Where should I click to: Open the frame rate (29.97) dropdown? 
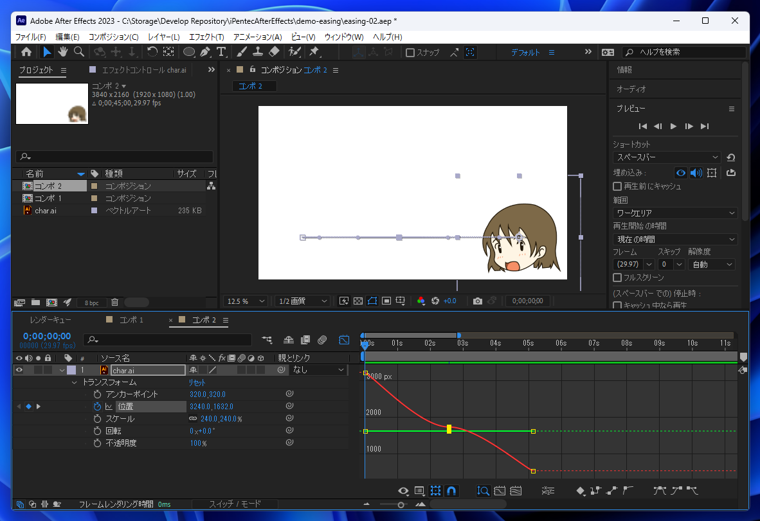point(633,265)
